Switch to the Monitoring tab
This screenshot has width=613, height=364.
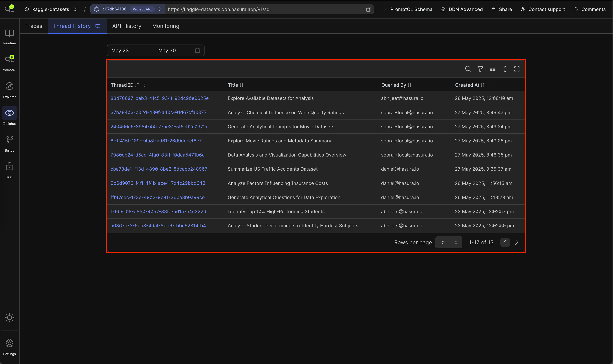pyautogui.click(x=165, y=26)
